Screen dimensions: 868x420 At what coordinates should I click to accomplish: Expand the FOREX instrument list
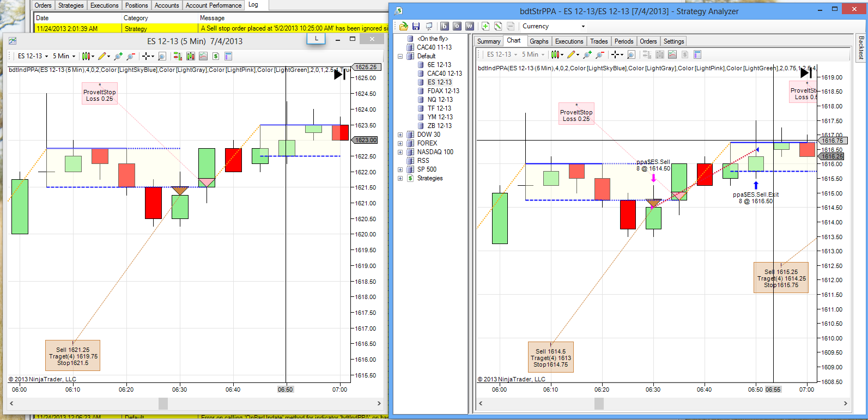coord(400,143)
